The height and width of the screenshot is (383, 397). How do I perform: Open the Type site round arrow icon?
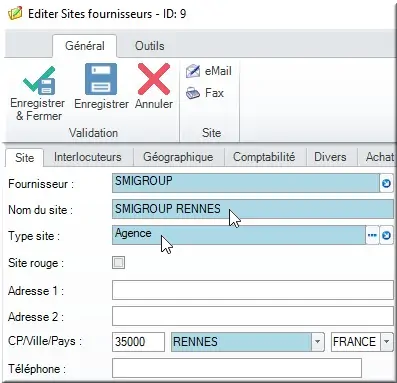point(386,236)
